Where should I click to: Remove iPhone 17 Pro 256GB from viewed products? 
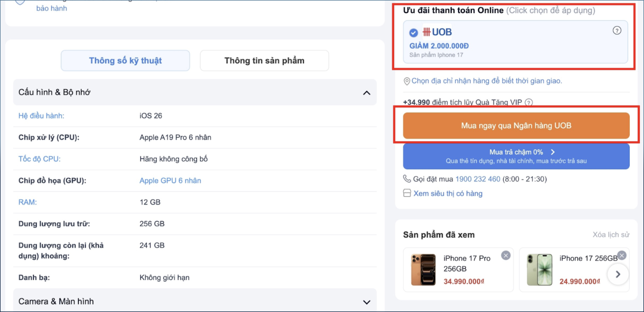point(506,255)
